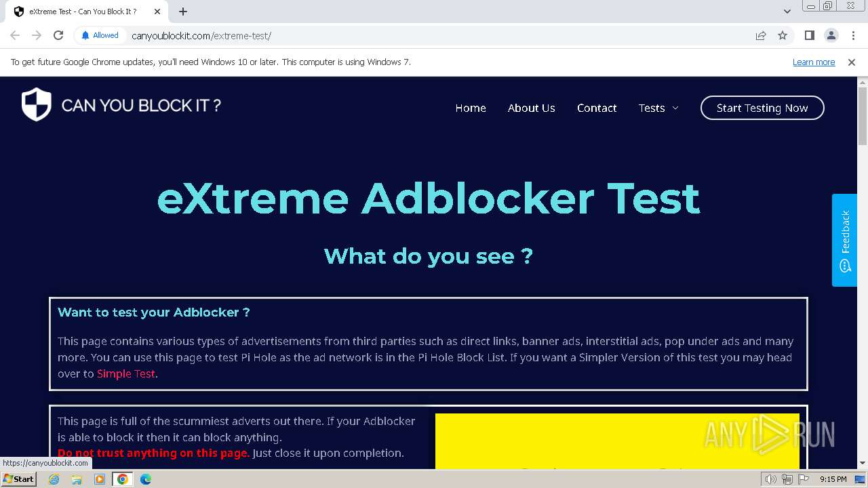Viewport: 868px width, 488px height.
Task: Click the volume speaker tray icon
Action: 771,479
